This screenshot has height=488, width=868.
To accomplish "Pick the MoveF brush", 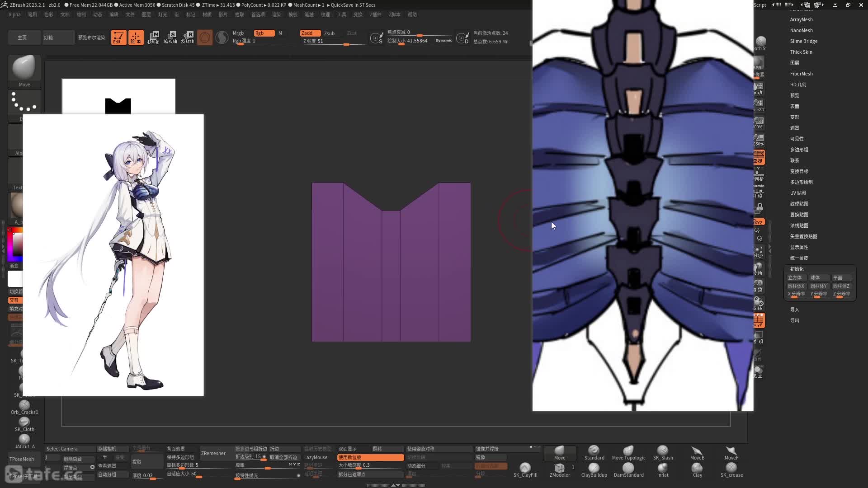I will (x=731, y=453).
